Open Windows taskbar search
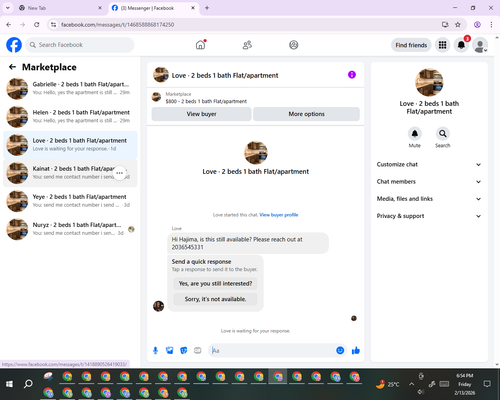Screen dimensions: 500x400 click(28, 384)
